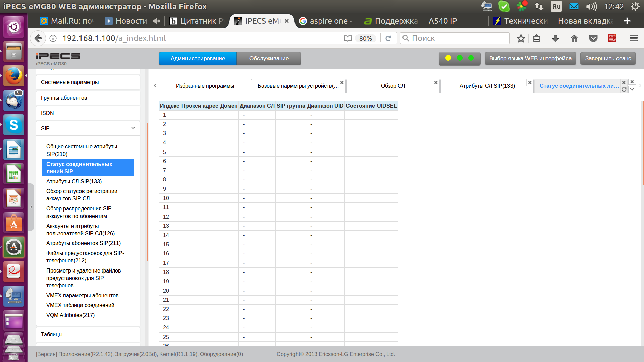644x362 pixels.
Task: Open the Атрибуты СЛ SIP(133) tab
Action: click(487, 86)
